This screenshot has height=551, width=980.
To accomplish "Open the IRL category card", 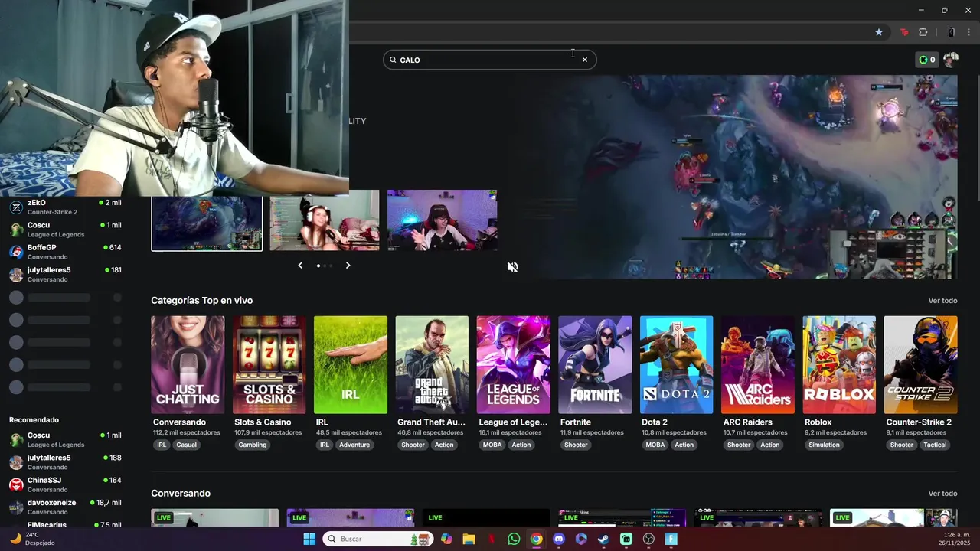I will [351, 365].
